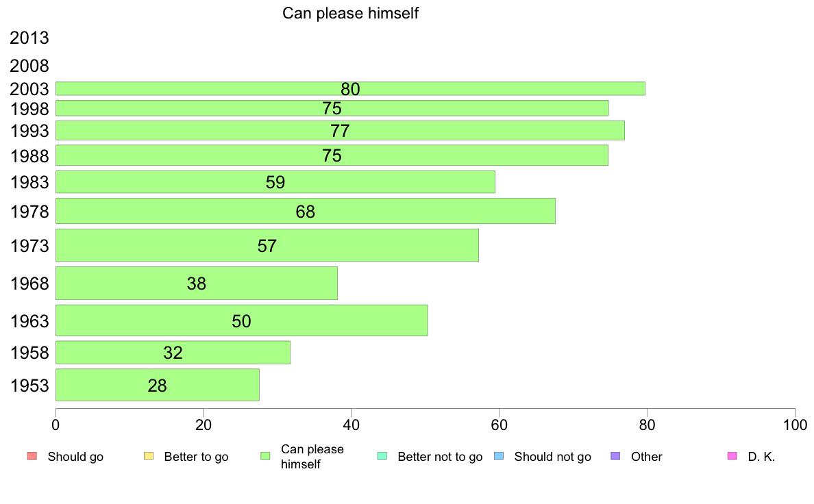Screen dimensions: 814x504
Task: Select the 1968 bar showing 38
Action: pyautogui.click(x=196, y=283)
